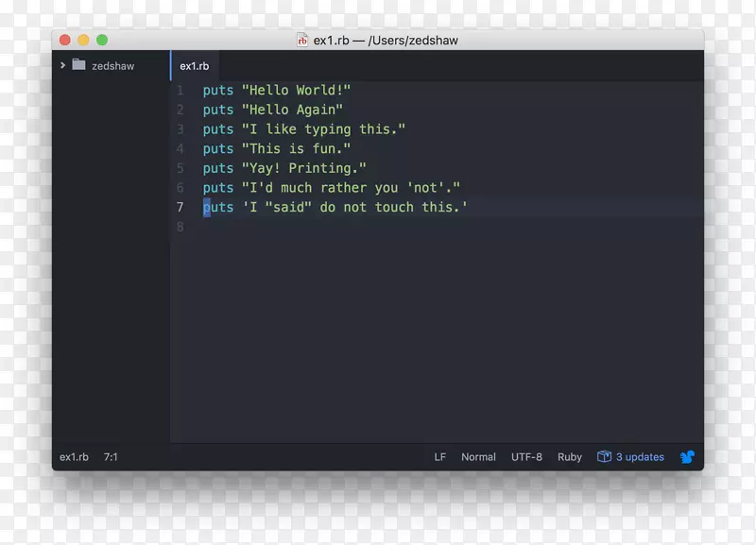
Task: Open the LF line-ending selector
Action: (439, 456)
